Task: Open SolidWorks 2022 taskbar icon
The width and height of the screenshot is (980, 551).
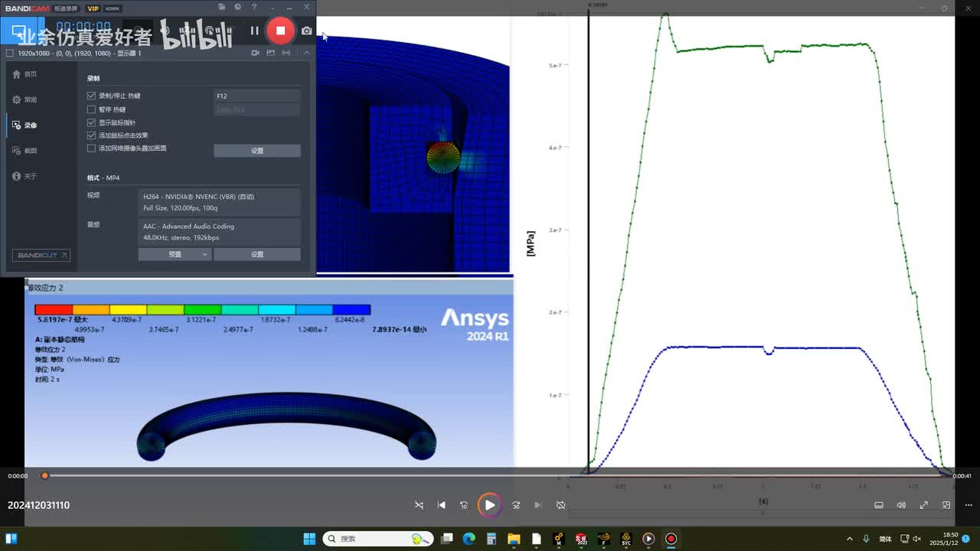Action: tap(581, 539)
